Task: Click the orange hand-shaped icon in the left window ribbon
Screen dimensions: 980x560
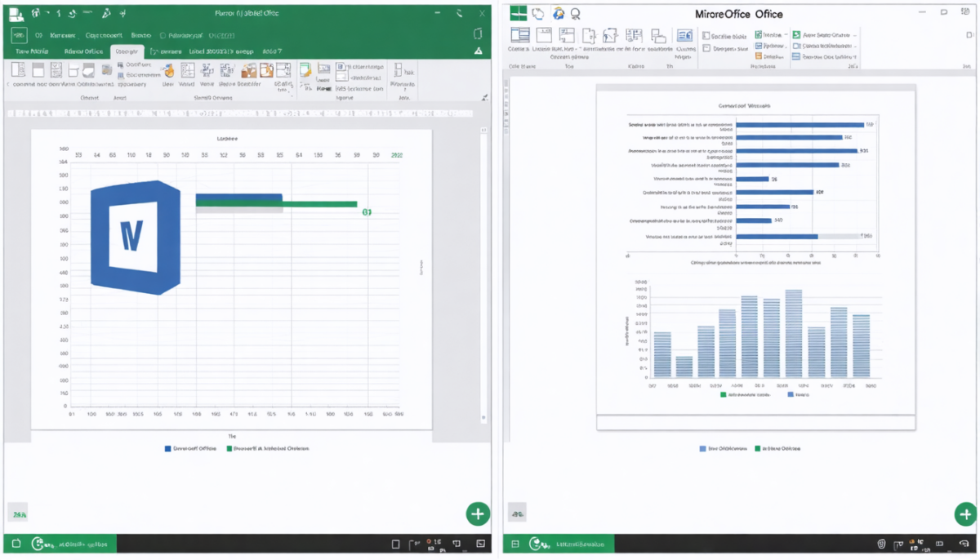Action: pos(167,70)
